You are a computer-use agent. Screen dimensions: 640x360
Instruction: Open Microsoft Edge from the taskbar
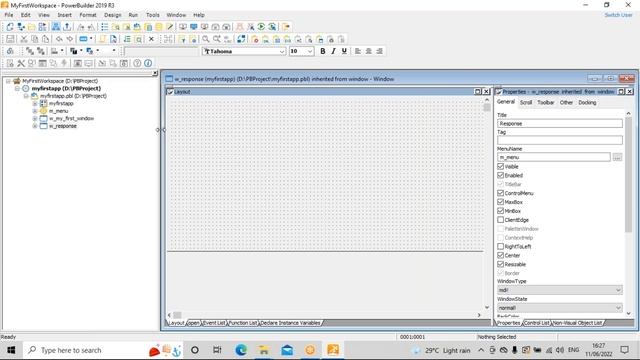(x=241, y=350)
